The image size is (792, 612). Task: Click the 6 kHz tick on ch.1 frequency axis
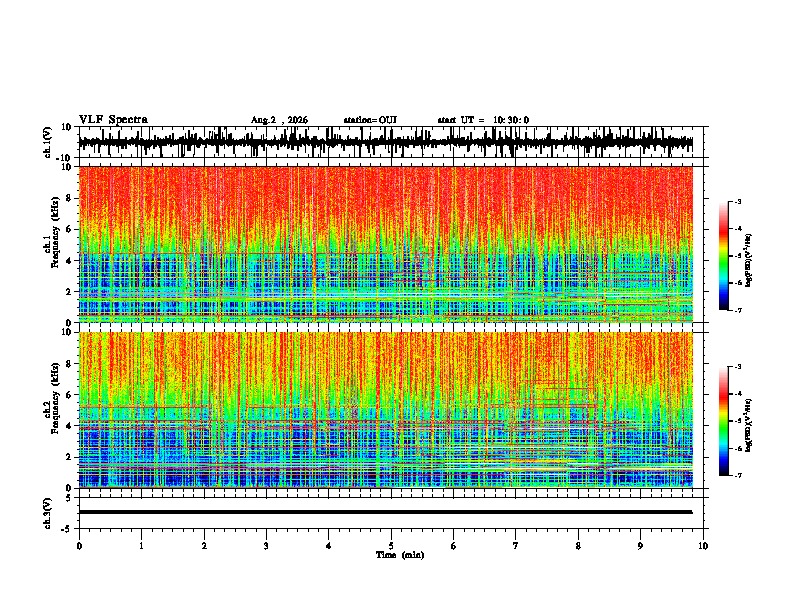[x=69, y=229]
